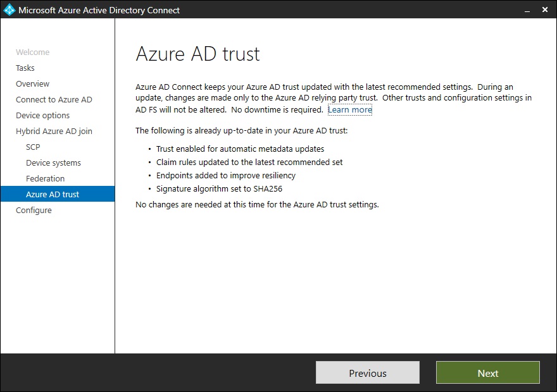Jump to Connect to Azure AD step
The image size is (557, 392).
[x=54, y=100]
